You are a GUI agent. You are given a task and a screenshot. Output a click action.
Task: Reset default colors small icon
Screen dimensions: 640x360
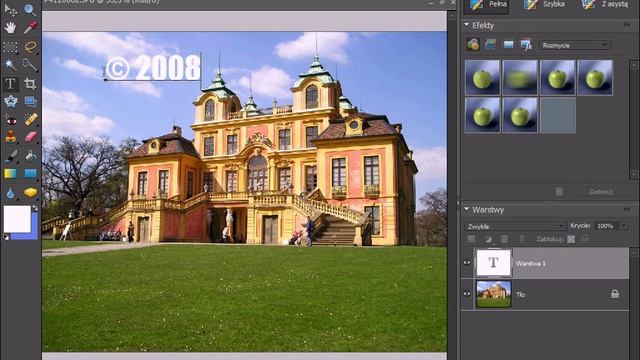6,237
